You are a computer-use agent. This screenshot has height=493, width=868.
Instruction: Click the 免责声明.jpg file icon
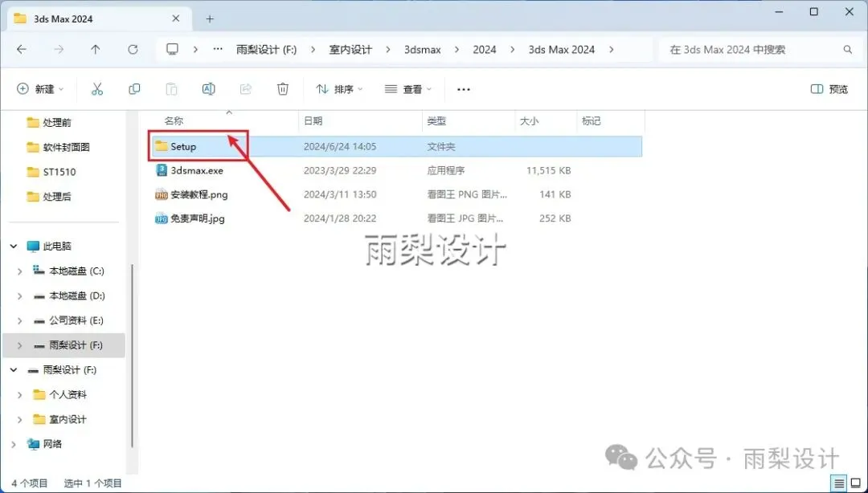161,218
